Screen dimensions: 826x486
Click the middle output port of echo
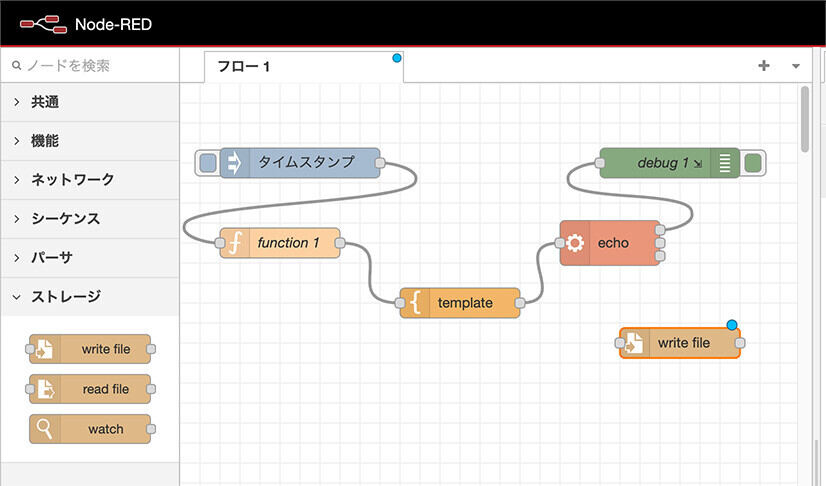[x=660, y=243]
